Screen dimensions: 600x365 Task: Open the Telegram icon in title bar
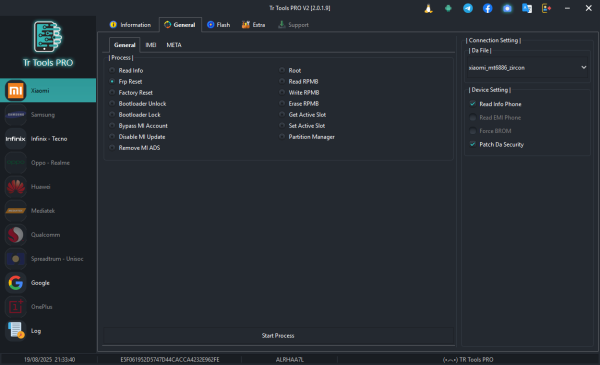[x=468, y=8]
